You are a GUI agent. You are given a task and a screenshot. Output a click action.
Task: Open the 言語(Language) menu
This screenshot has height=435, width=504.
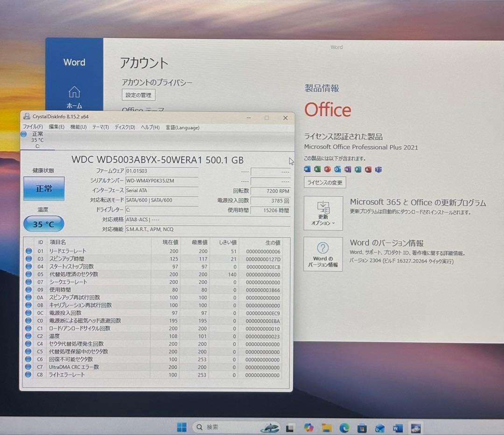pyautogui.click(x=182, y=127)
